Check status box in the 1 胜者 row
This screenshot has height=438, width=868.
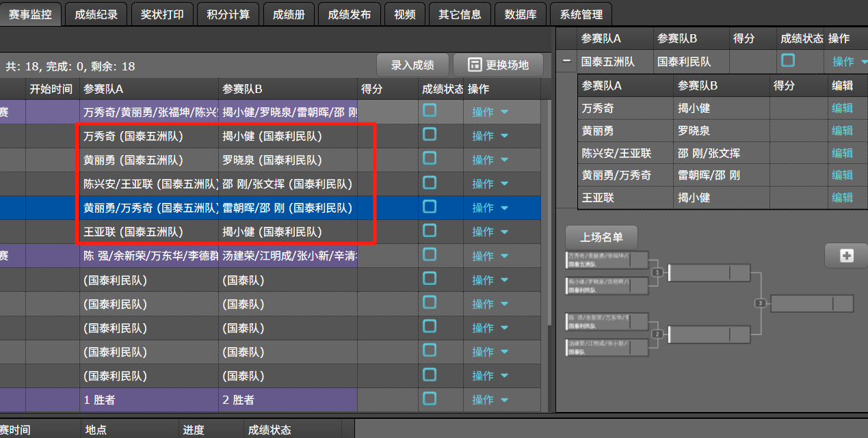coord(430,398)
